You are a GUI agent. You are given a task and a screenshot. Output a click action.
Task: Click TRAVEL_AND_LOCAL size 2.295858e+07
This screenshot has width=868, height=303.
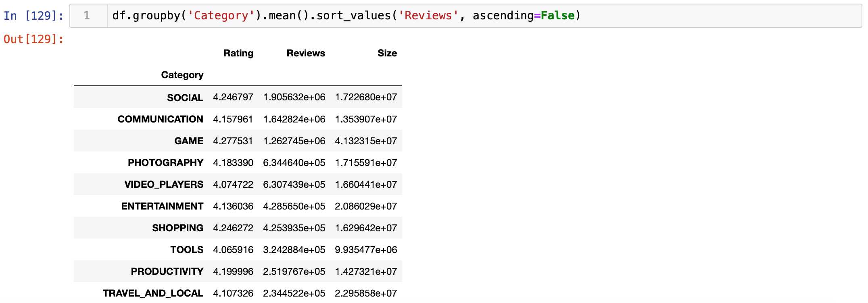pos(366,293)
